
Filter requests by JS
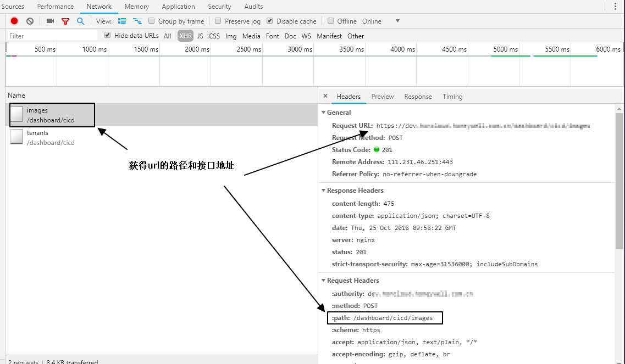point(200,36)
